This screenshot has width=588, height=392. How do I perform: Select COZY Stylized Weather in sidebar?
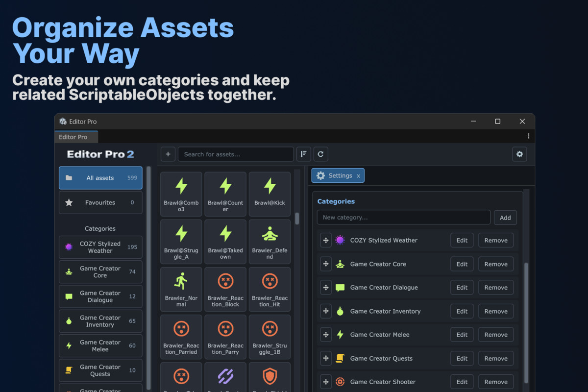[100, 247]
